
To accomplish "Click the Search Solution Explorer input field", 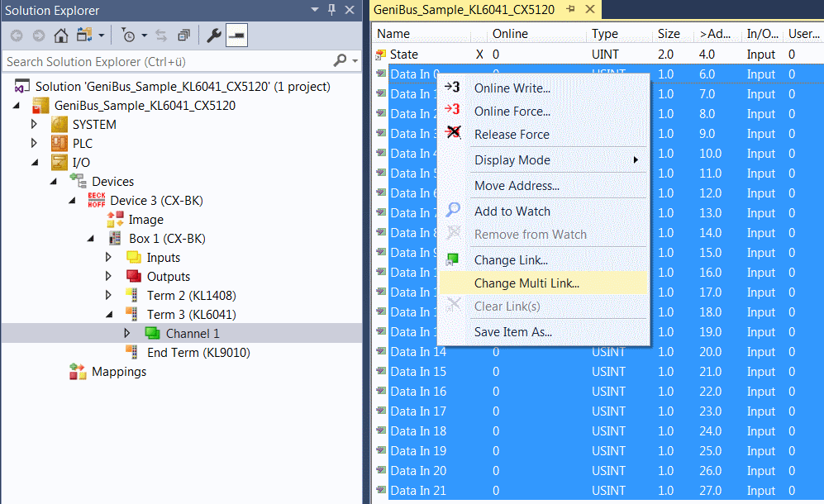I will [x=167, y=61].
